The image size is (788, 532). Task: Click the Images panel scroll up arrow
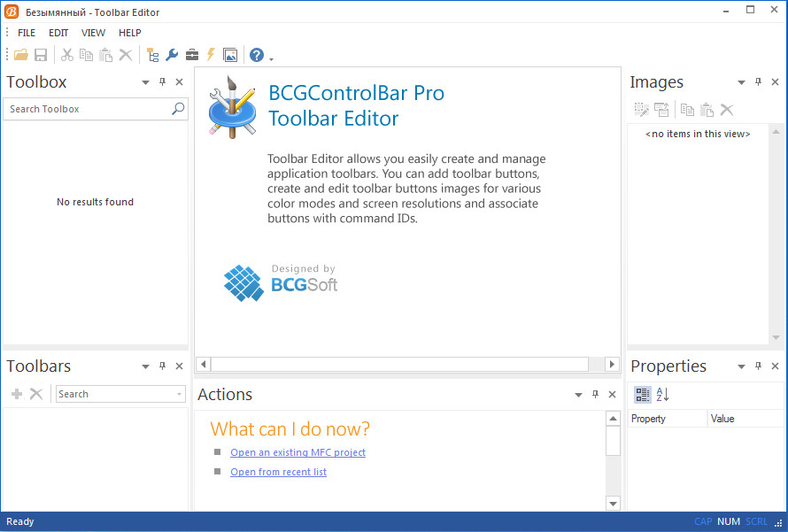776,132
